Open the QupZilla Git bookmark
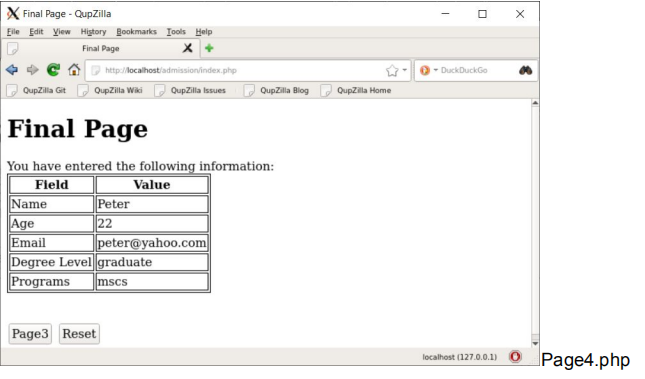This screenshot has height=379, width=645. point(36,91)
